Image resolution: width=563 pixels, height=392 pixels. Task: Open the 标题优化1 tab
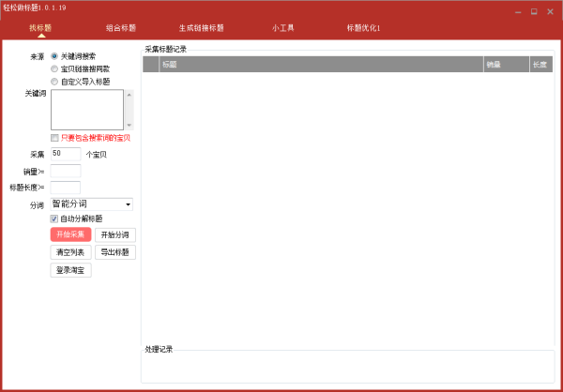pyautogui.click(x=363, y=28)
